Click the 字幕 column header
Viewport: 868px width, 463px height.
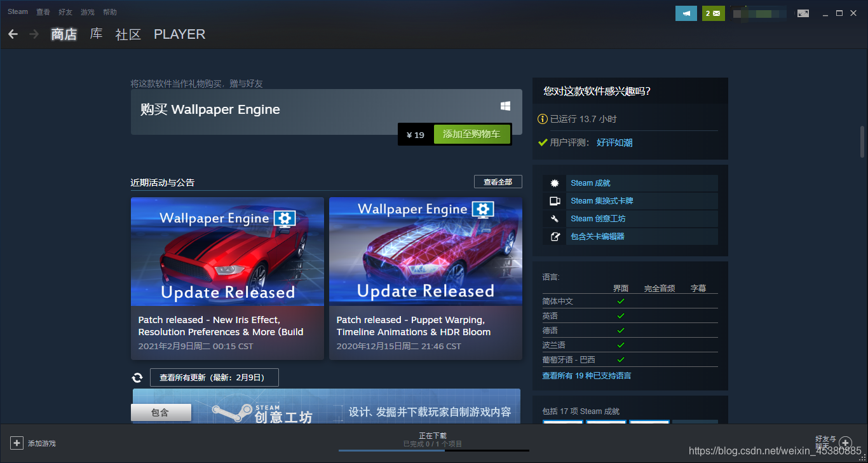[x=698, y=289]
